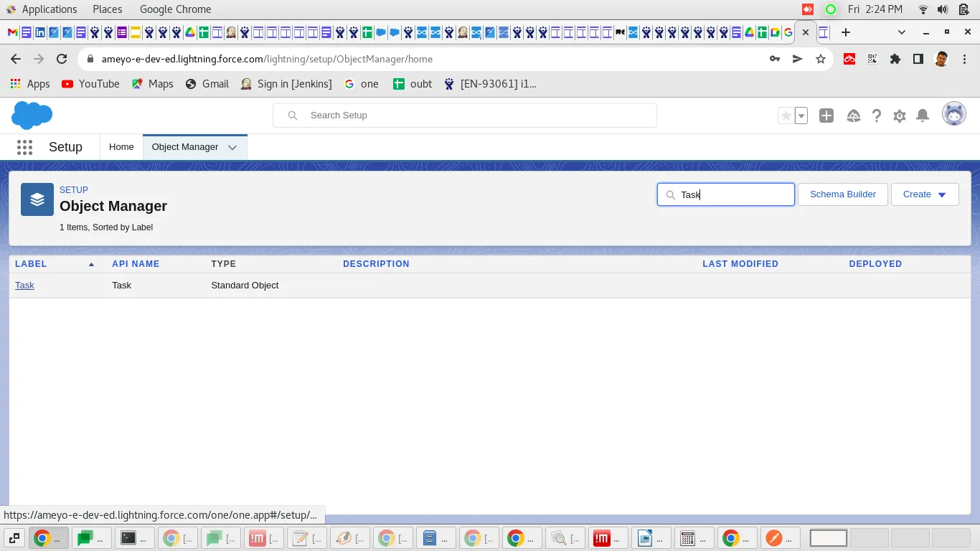Sort by API NAME column
The image size is (980, 551).
[136, 264]
